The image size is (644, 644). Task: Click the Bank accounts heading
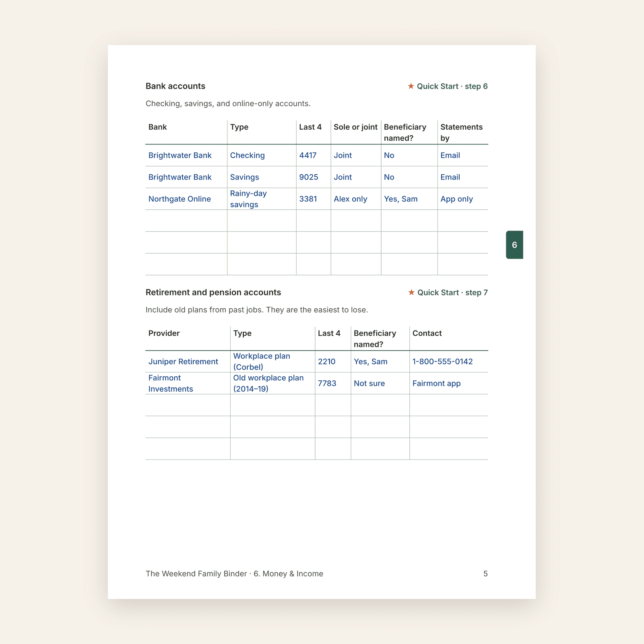pyautogui.click(x=175, y=86)
